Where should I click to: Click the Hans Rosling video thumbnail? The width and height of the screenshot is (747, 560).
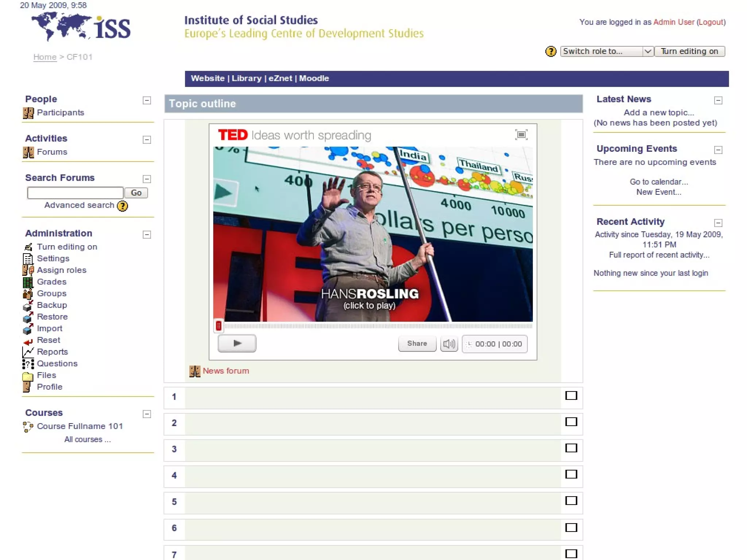click(x=373, y=234)
